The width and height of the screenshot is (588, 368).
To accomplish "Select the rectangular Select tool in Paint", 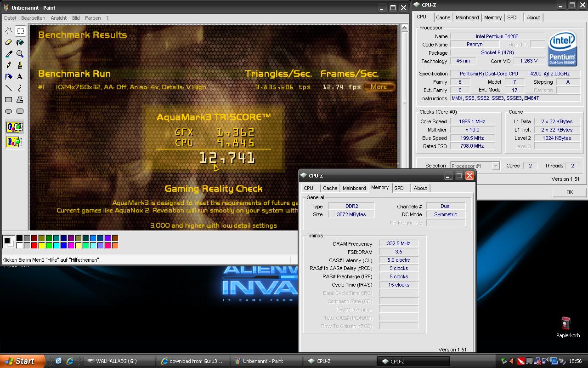I will (x=20, y=31).
